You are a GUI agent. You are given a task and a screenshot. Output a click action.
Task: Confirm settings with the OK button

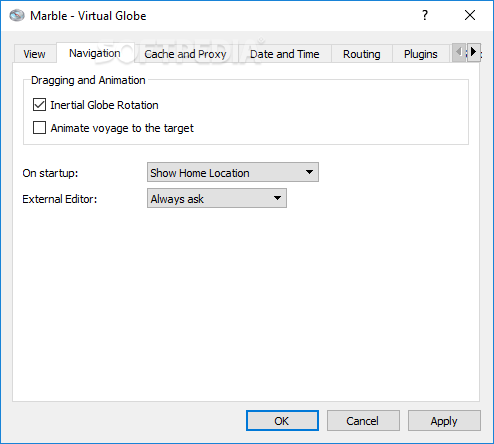click(282, 421)
